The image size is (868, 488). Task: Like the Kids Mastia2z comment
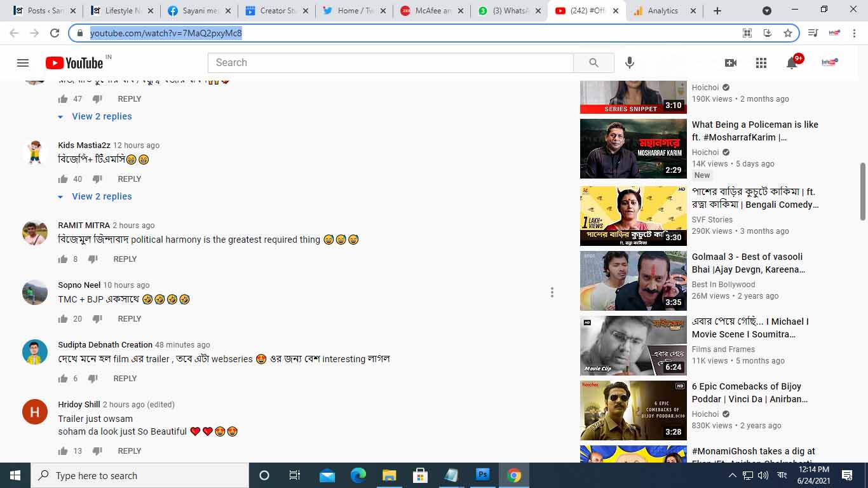pyautogui.click(x=63, y=179)
